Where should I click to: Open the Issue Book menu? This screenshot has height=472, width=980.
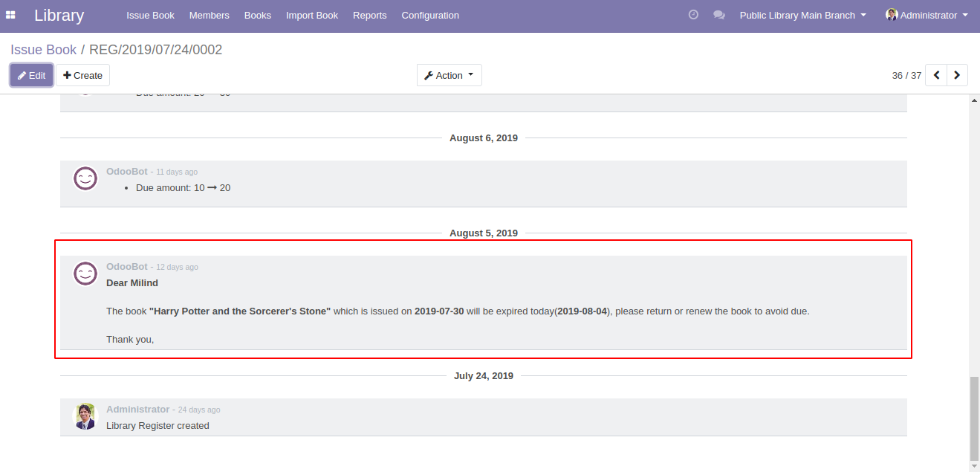tap(150, 15)
